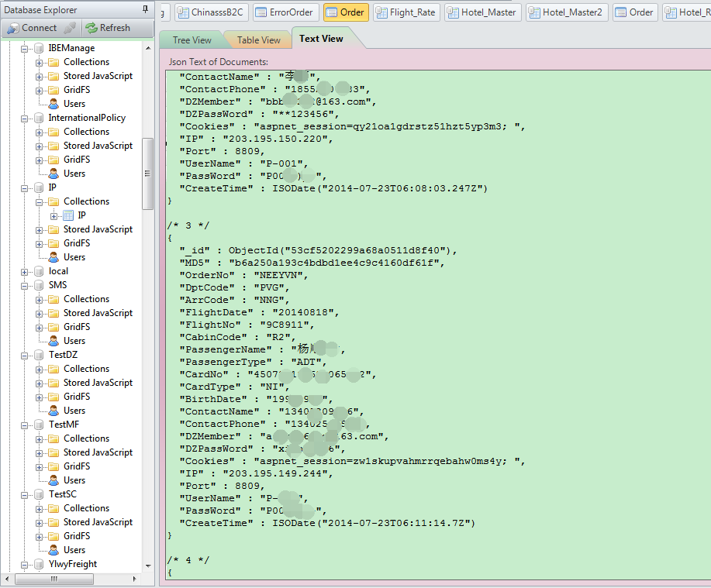Click GridFS folder icon under TestSC
The width and height of the screenshot is (711, 588).
(x=53, y=536)
